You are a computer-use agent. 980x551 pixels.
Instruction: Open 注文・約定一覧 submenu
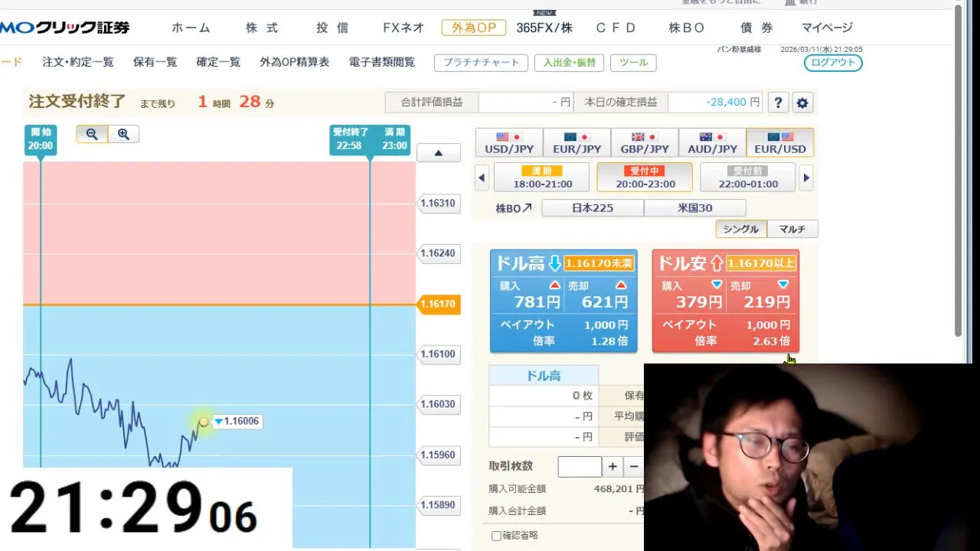[78, 62]
